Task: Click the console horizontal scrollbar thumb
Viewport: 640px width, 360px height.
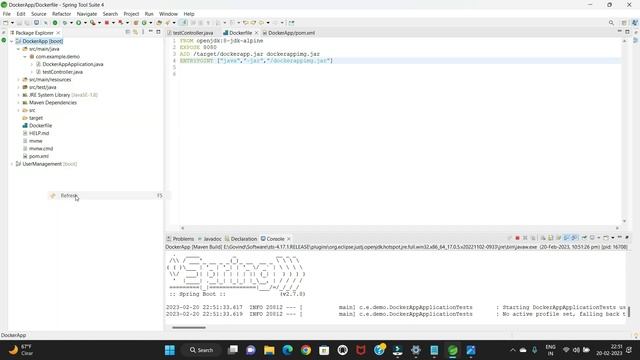Action: click(x=189, y=327)
